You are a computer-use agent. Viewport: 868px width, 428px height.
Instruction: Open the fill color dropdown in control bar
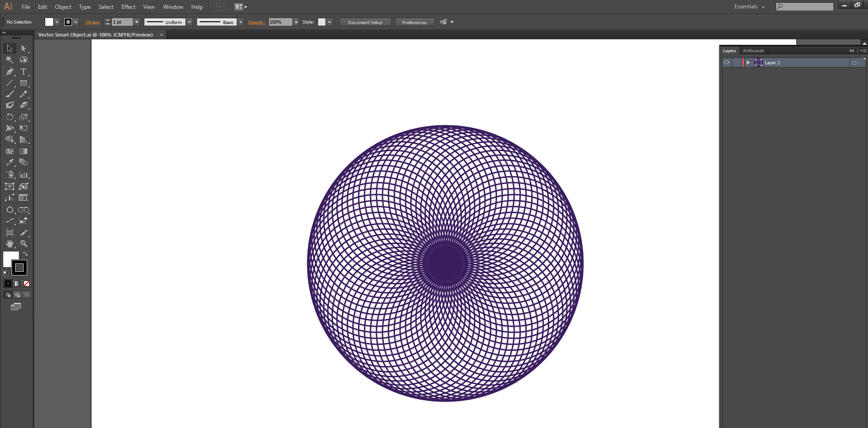pos(57,22)
